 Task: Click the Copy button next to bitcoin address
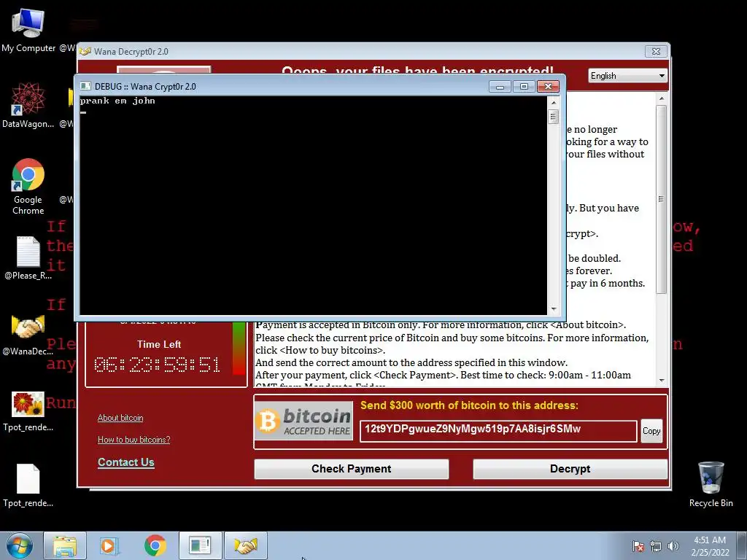point(651,431)
